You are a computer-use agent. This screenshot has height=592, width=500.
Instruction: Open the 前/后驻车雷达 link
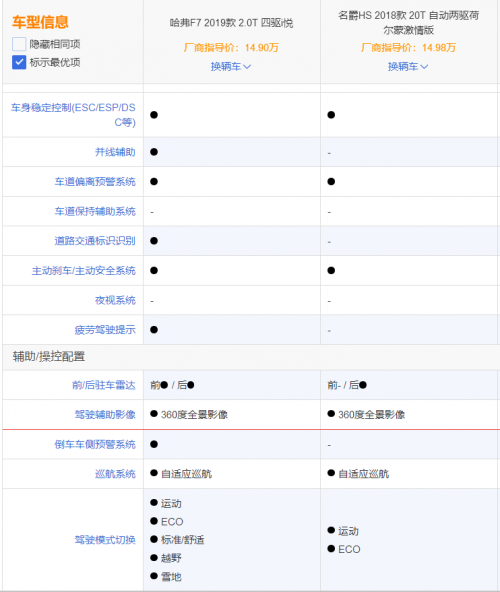(x=103, y=385)
